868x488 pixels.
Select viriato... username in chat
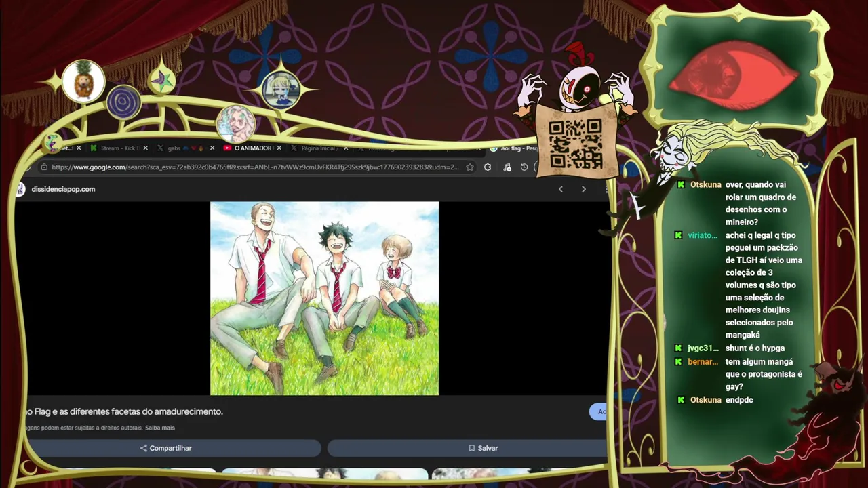703,235
